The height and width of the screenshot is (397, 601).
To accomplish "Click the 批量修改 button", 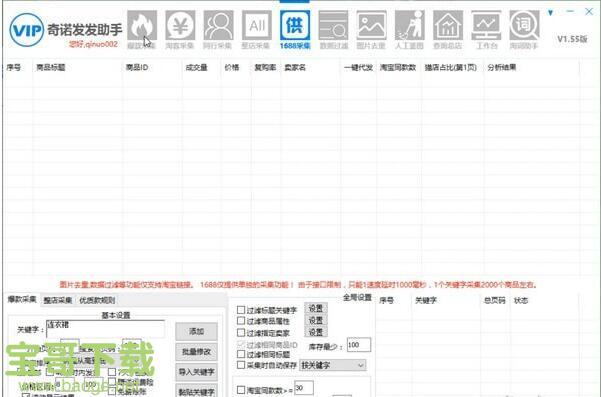I will point(196,352).
